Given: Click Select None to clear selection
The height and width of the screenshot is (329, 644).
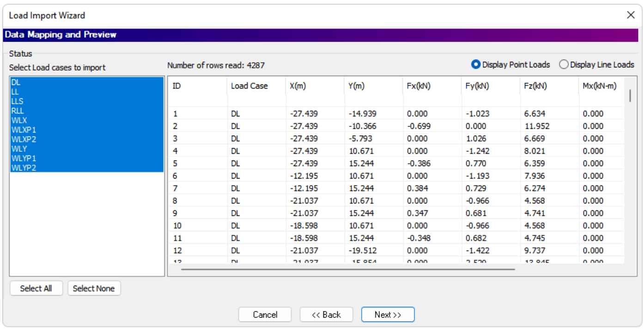Looking at the screenshot, I should click(x=94, y=288).
